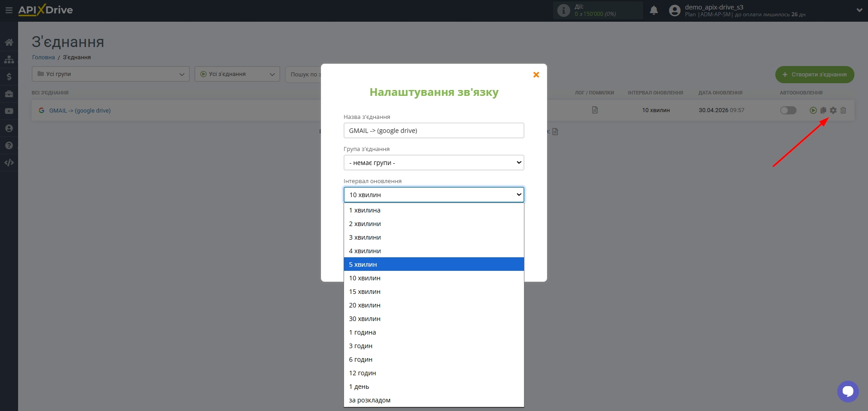Select '1 день' interval option

(434, 387)
